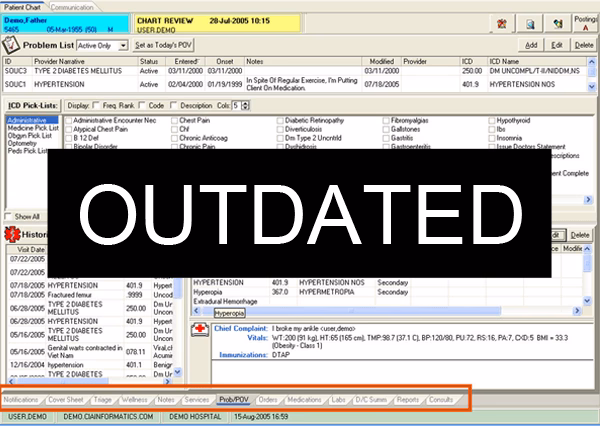This screenshot has width=600, height=428.
Task: Switch to the Communication tab
Action: (x=72, y=7)
